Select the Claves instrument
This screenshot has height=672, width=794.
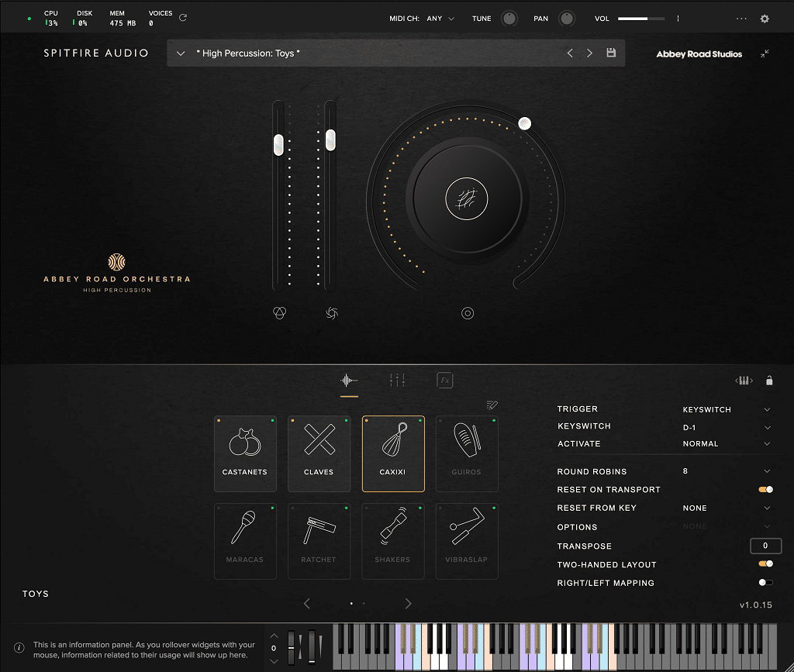pos(319,454)
